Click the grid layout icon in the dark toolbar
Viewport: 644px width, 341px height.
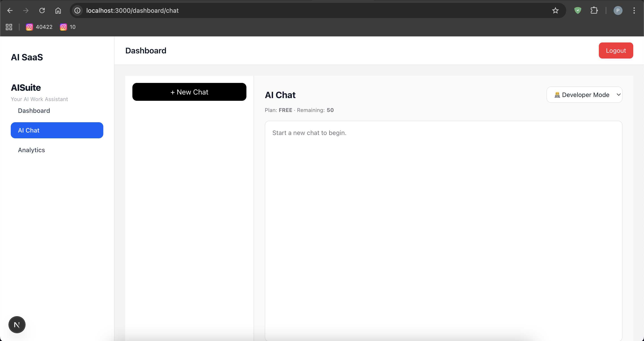(x=9, y=27)
